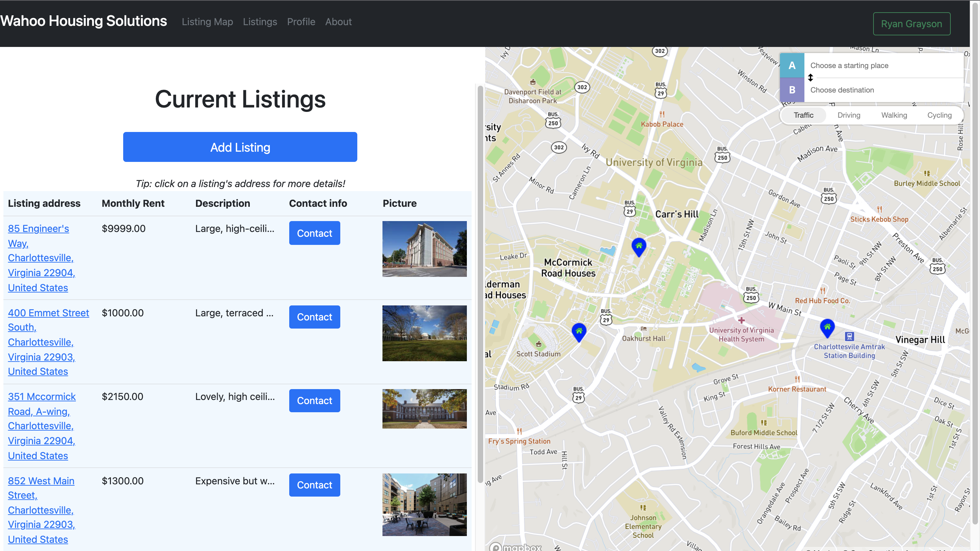Click the swap origin and destination arrows

pos(810,78)
